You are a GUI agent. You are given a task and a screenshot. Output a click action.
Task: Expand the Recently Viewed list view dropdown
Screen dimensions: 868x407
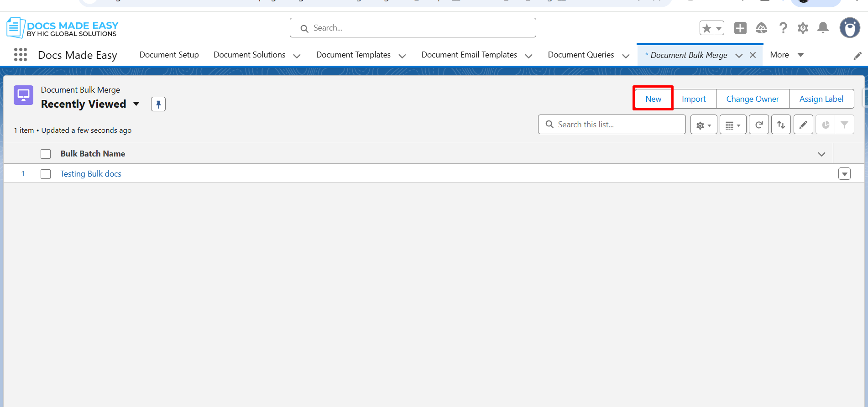click(136, 104)
